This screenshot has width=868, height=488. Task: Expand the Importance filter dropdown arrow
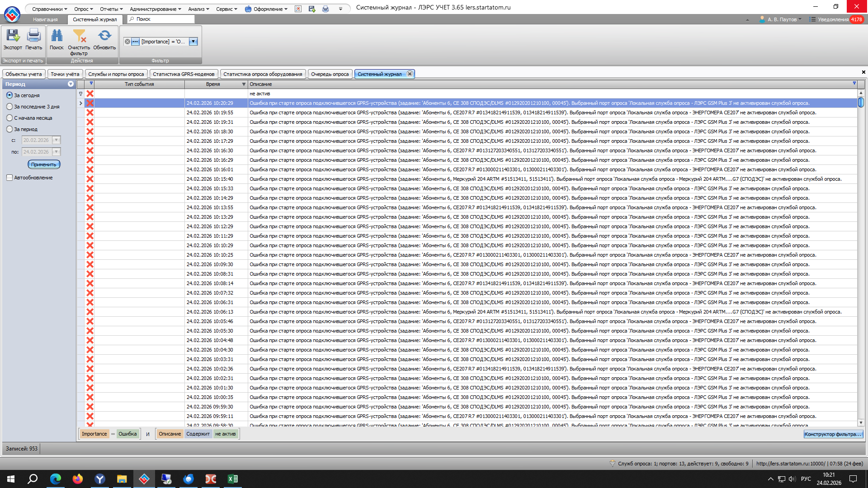pos(193,42)
